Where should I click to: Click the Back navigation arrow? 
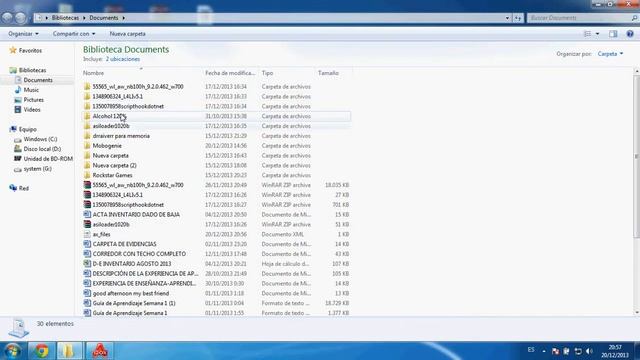coord(7,18)
